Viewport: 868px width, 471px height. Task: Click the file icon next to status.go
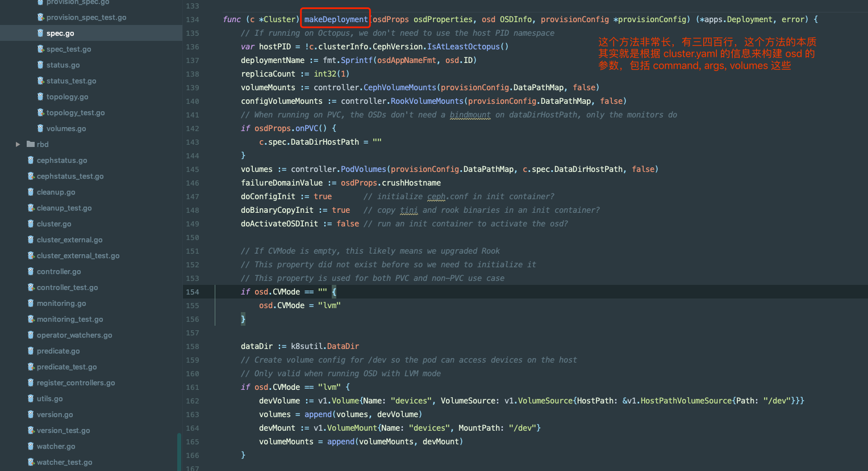tap(40, 65)
